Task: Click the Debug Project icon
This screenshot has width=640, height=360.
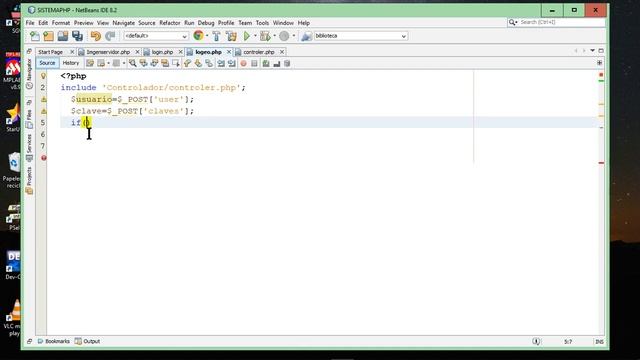Action: click(265, 36)
